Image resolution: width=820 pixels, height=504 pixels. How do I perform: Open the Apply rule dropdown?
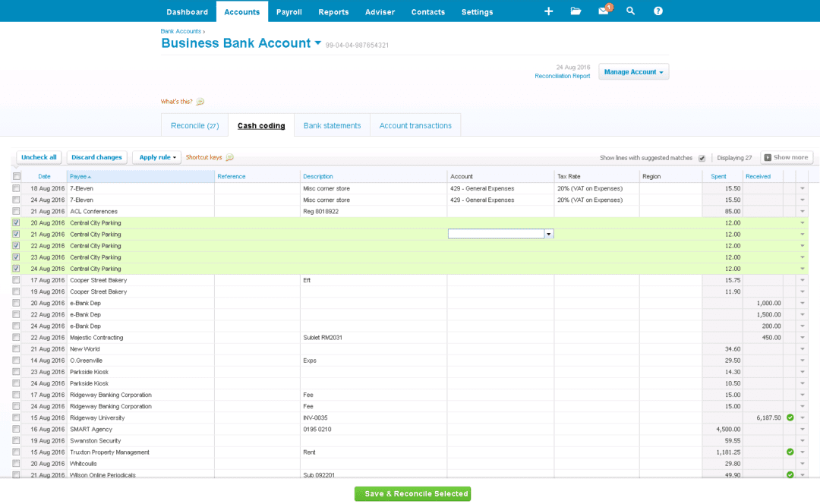click(156, 157)
